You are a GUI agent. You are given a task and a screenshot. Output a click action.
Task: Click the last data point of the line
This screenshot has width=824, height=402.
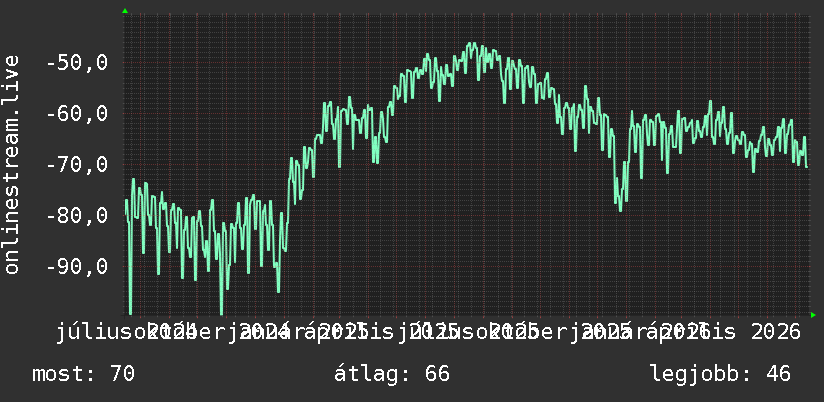(x=807, y=167)
